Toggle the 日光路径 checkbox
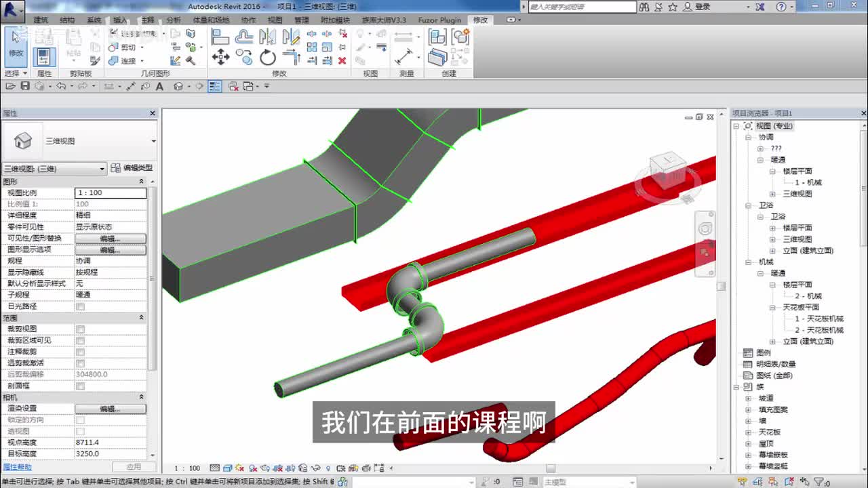 [81, 306]
